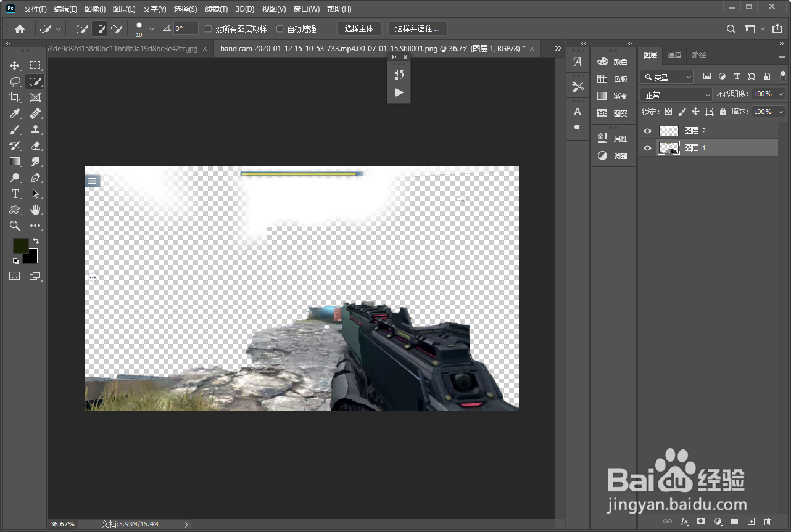Open the Glyphs panel icon
This screenshot has width=791, height=532.
click(578, 62)
